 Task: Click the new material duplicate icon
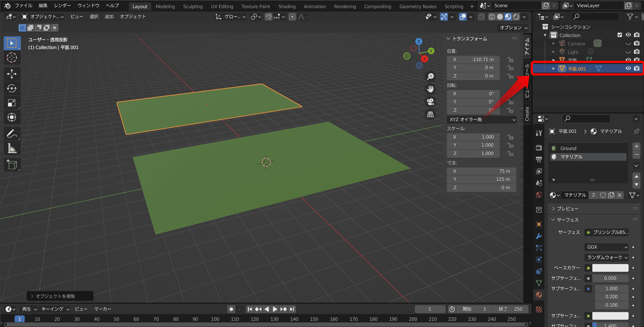coord(611,195)
